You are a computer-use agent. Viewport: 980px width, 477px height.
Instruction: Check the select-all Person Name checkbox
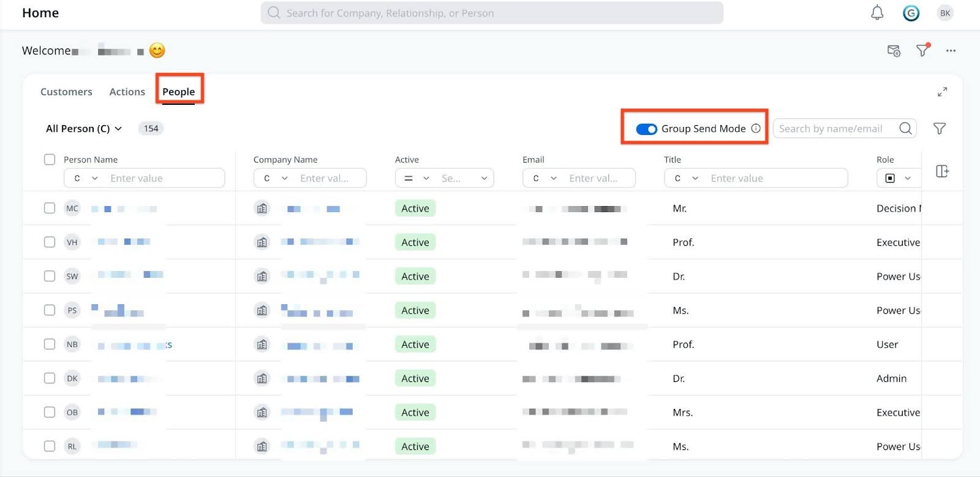coord(50,159)
